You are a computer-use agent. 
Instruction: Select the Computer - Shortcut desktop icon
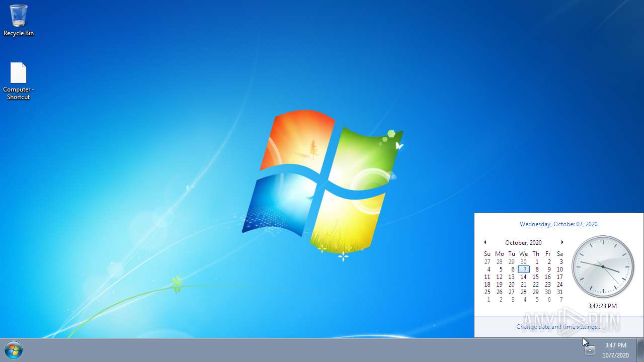click(x=19, y=81)
